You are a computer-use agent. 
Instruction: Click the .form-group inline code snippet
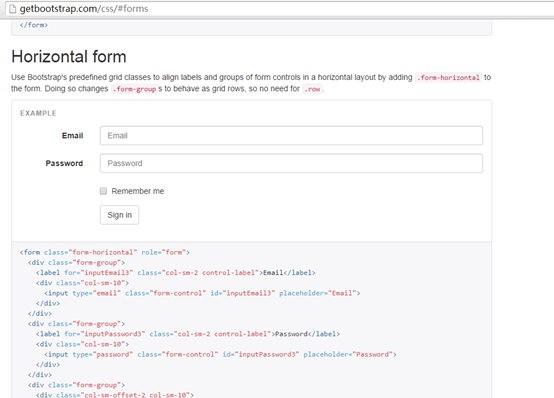click(x=134, y=89)
